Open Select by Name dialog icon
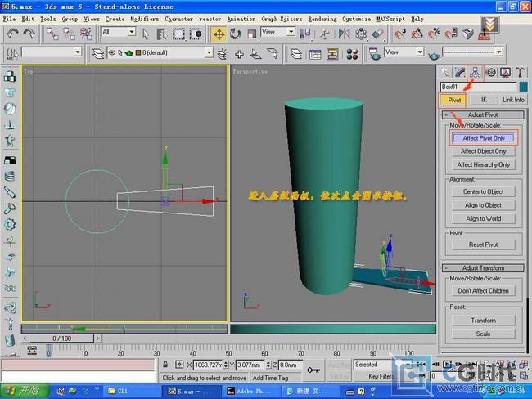 click(162, 34)
